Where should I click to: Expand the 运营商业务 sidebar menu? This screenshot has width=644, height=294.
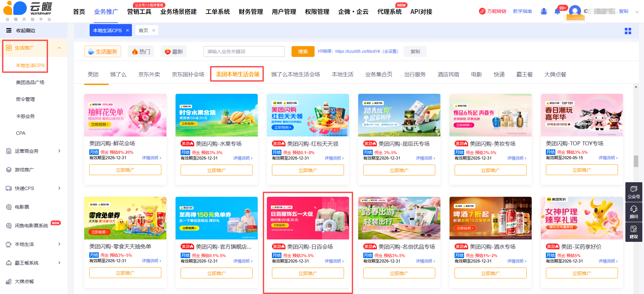click(x=59, y=151)
